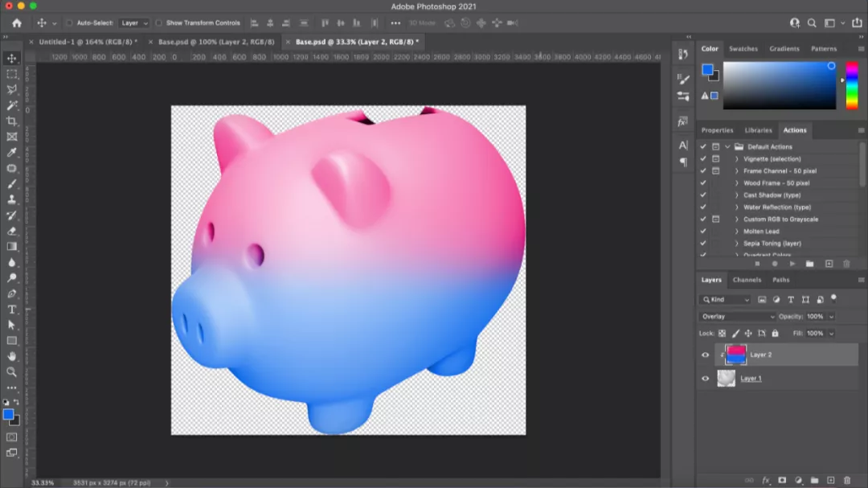Select the Eraser tool

[12, 231]
